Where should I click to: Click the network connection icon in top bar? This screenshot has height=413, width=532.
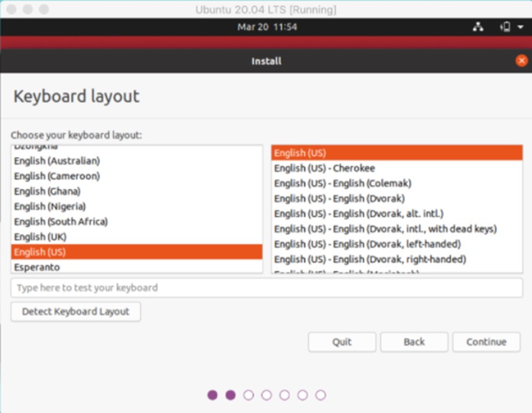[478, 27]
